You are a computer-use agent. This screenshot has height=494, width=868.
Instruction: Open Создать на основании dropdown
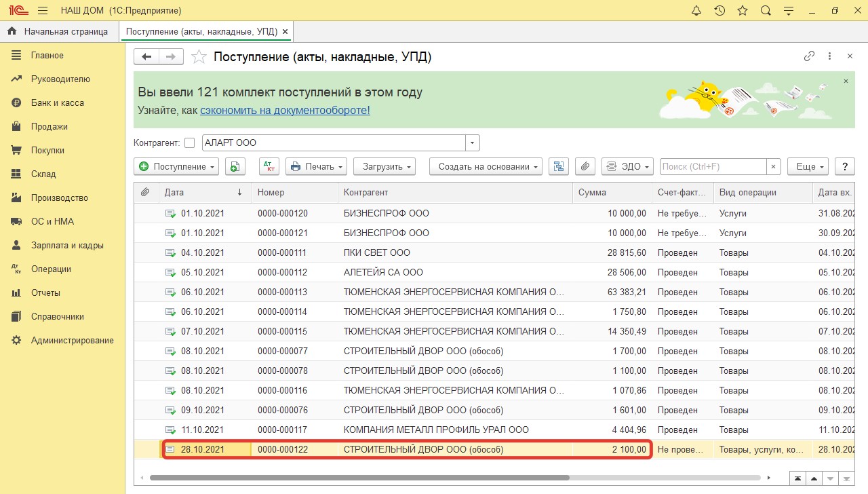click(486, 166)
